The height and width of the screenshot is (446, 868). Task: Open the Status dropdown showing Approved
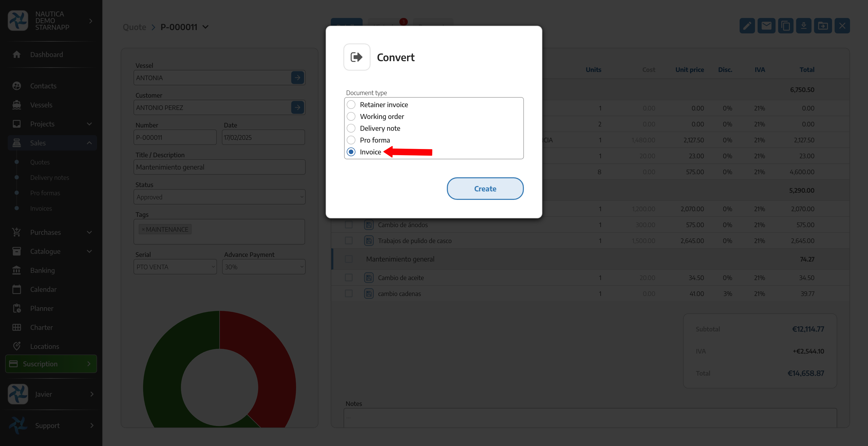[x=219, y=197]
